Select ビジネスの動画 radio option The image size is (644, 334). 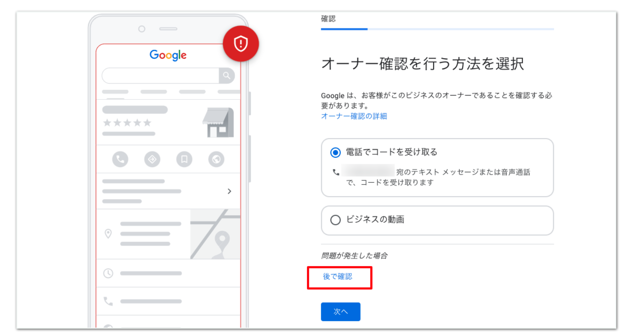(335, 220)
